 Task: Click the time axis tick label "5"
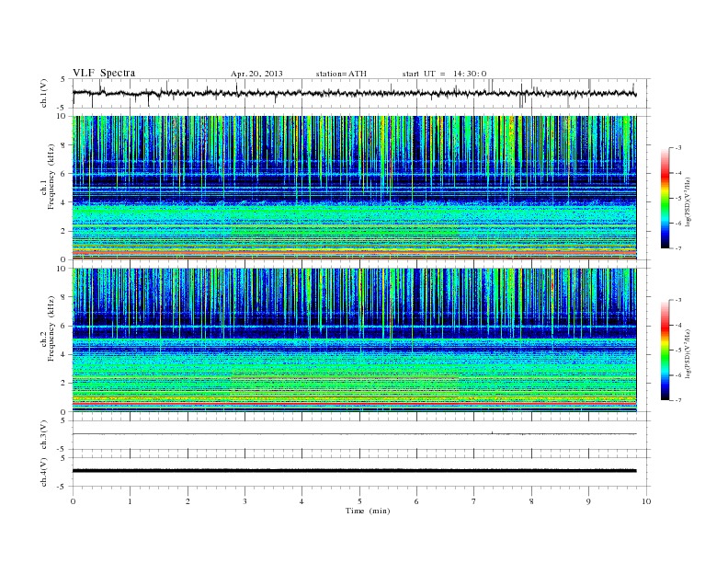(359, 501)
